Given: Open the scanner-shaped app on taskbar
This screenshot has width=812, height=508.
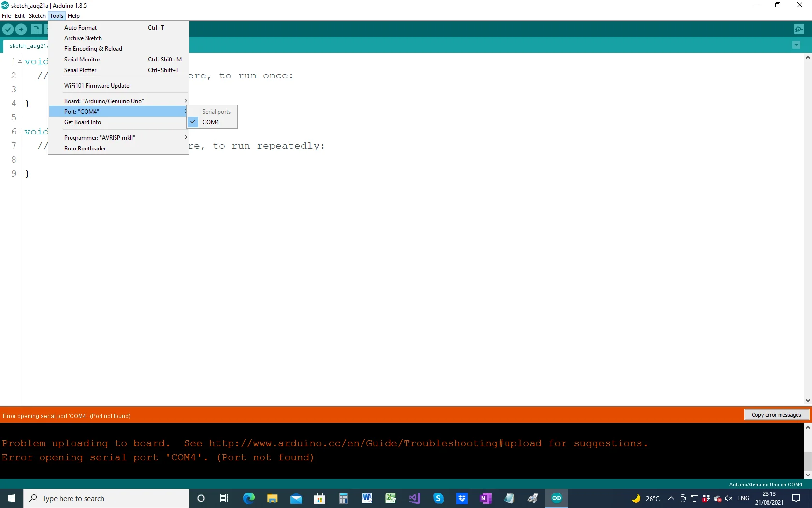Looking at the screenshot, I should click(x=533, y=498).
